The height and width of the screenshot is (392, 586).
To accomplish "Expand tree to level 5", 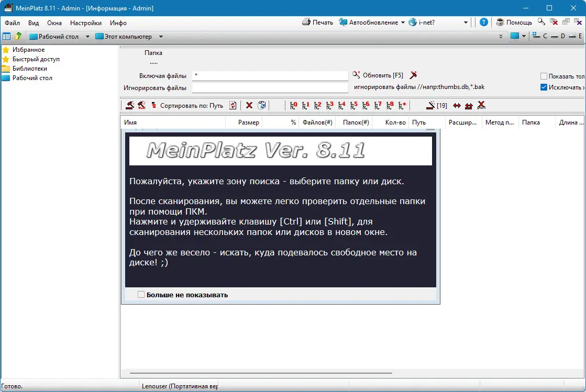I will click(x=353, y=106).
